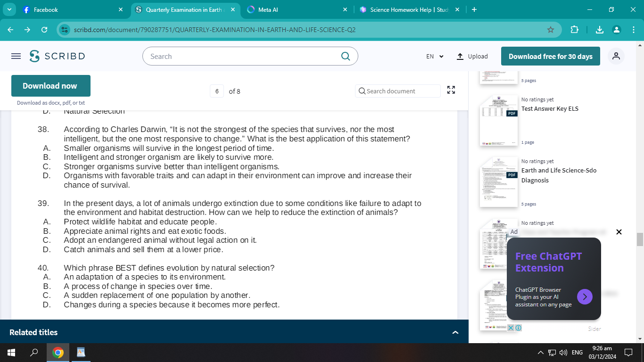This screenshot has height=362, width=644.
Task: Open Chrome three-dot menu
Action: pyautogui.click(x=634, y=30)
